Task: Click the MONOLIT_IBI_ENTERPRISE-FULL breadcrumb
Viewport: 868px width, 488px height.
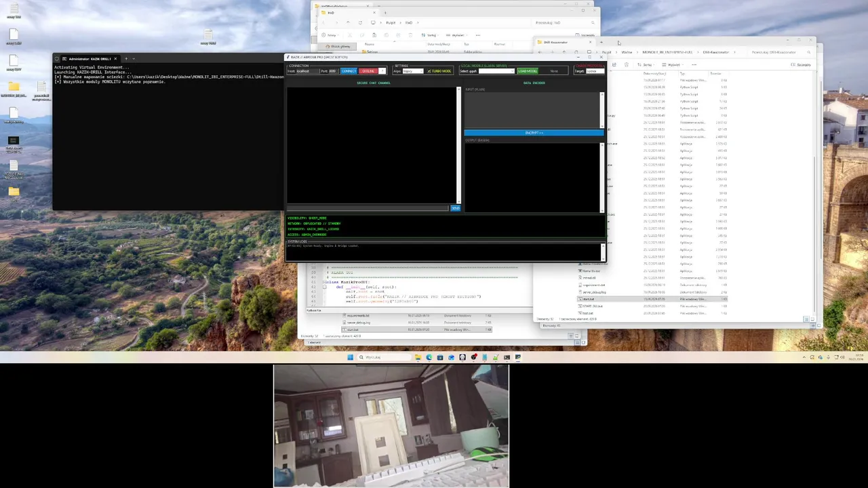Action: pyautogui.click(x=667, y=52)
